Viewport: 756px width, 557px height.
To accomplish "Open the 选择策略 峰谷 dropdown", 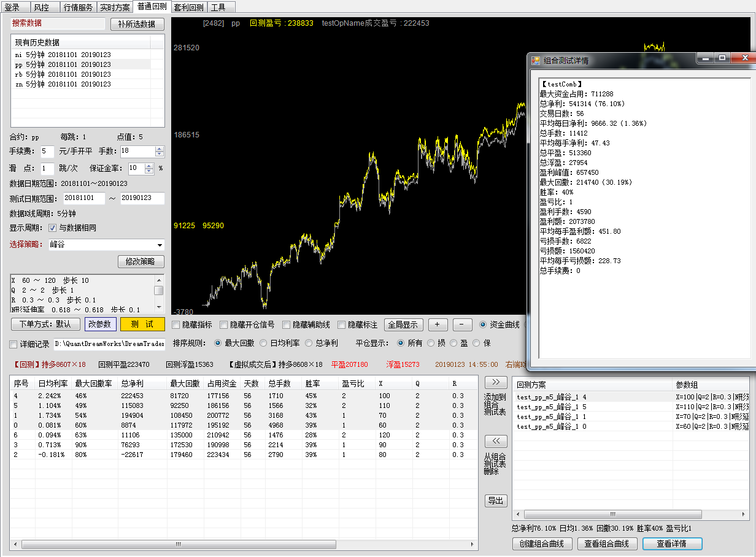I will (160, 245).
